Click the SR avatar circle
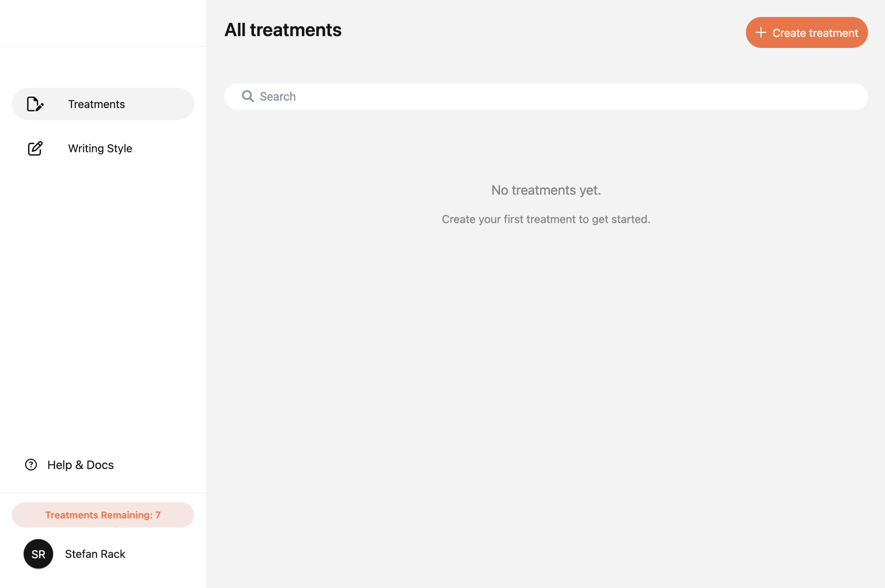 click(38, 554)
